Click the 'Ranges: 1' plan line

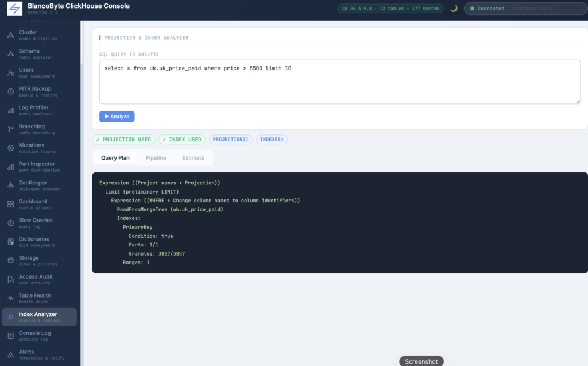click(136, 263)
